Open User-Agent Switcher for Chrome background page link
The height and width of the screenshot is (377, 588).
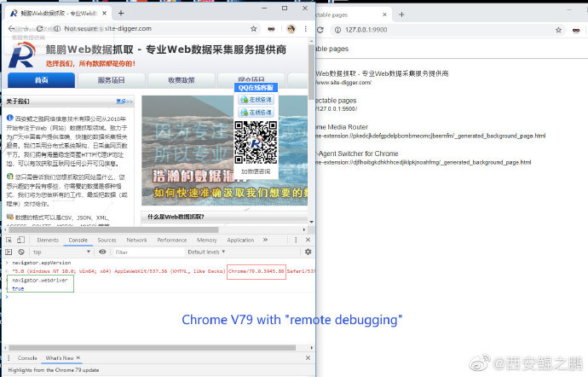pos(424,162)
